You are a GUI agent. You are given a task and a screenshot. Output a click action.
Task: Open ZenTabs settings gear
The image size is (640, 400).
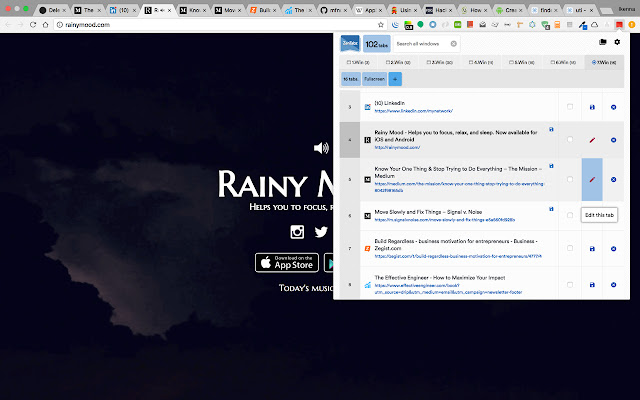coord(617,42)
